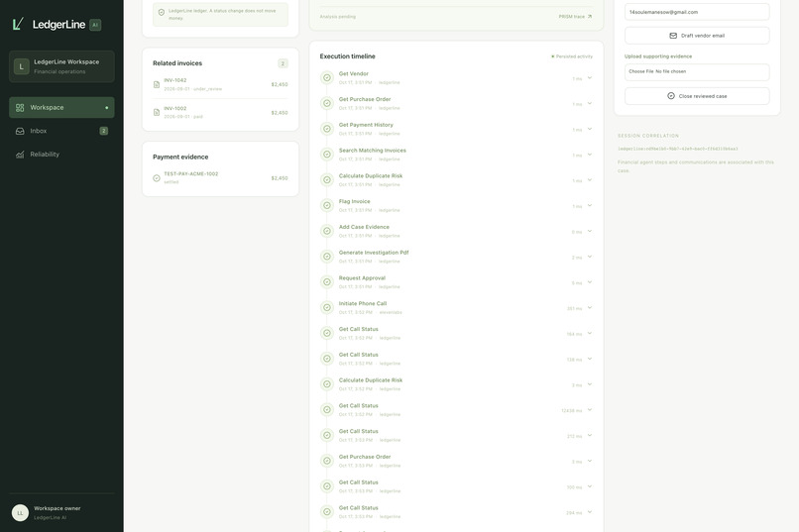Click the Inbox tray icon

(20, 131)
